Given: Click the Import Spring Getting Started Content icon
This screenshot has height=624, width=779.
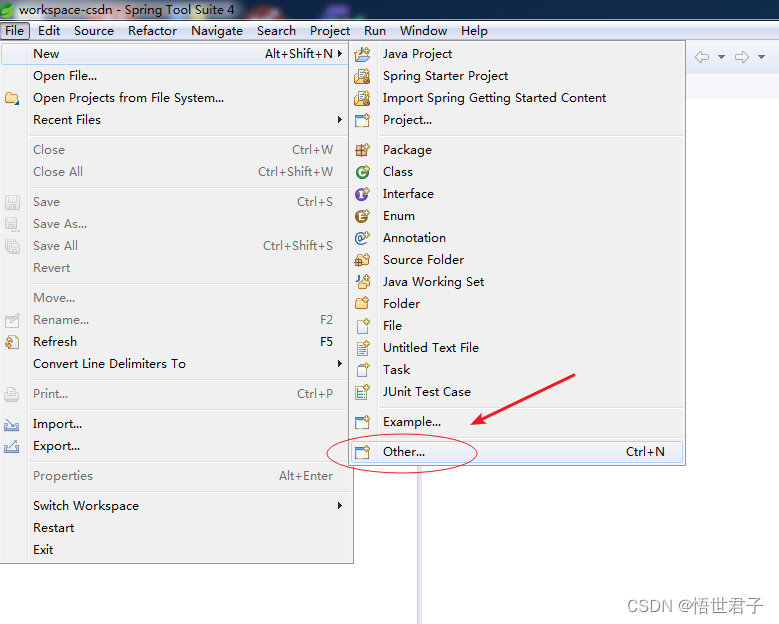Looking at the screenshot, I should point(362,98).
